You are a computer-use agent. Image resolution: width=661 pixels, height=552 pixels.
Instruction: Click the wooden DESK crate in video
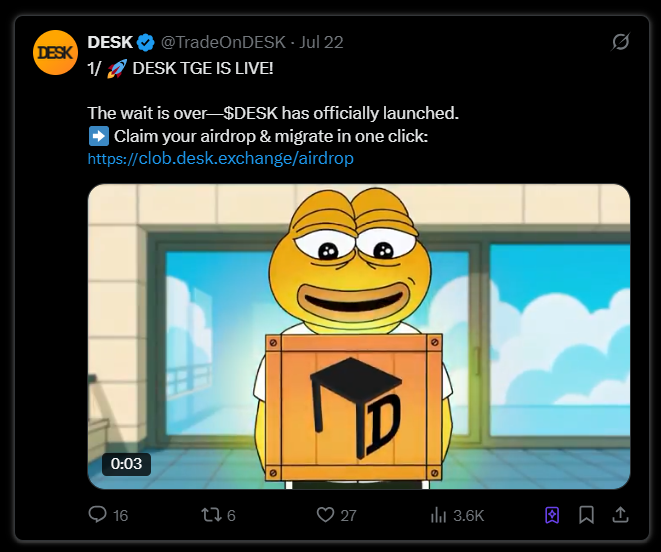354,405
